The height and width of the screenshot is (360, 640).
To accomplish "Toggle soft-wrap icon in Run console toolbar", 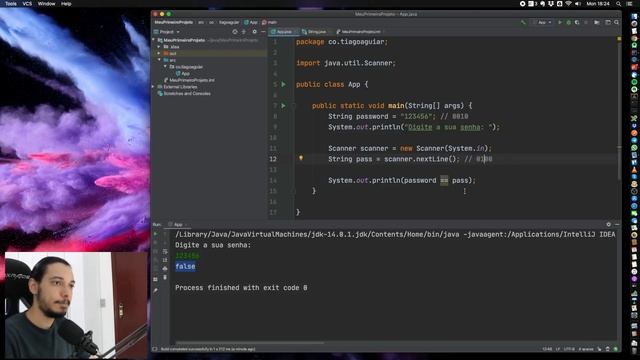I will (x=165, y=251).
